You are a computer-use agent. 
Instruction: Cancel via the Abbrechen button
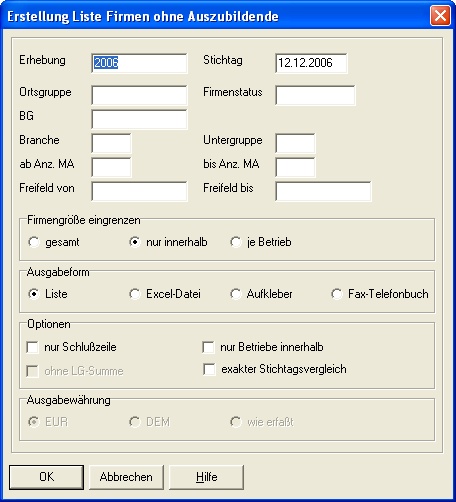[126, 477]
